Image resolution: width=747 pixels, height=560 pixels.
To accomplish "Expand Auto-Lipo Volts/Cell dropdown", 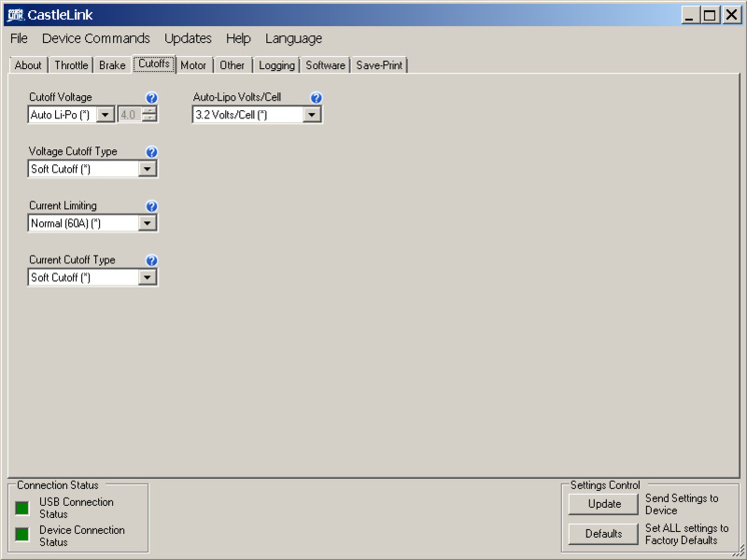I will click(x=312, y=115).
